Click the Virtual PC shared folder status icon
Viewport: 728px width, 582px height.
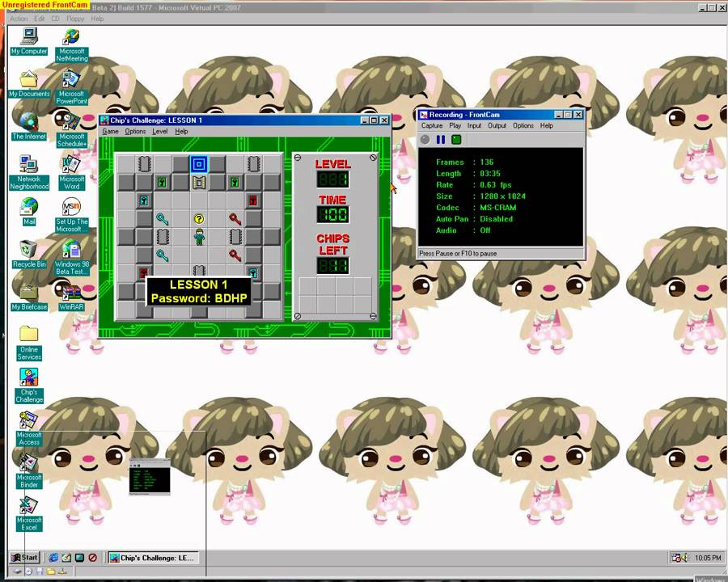coord(51,571)
